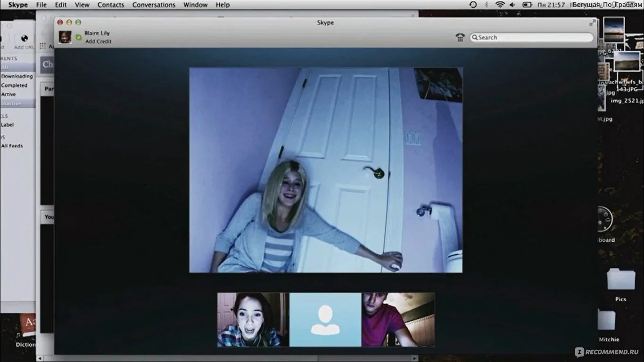The image size is (644, 362).
Task: Select the red-shirt participant video thumbnail
Action: (398, 320)
